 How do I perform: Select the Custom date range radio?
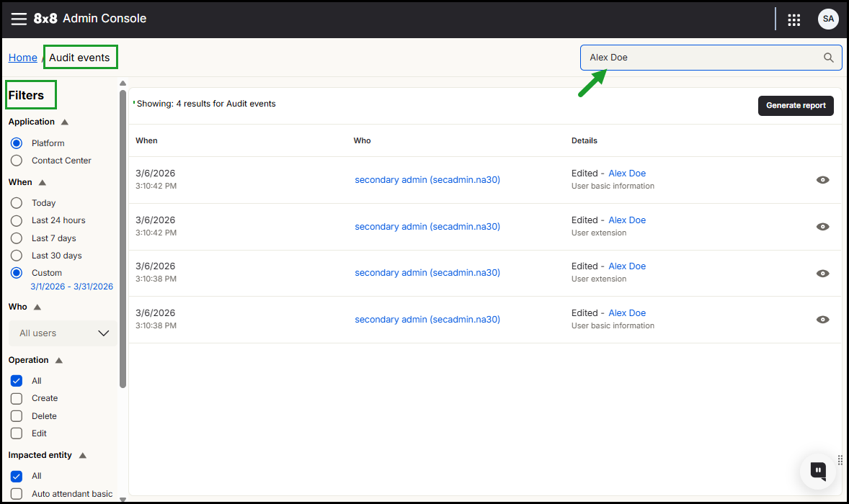tap(17, 273)
